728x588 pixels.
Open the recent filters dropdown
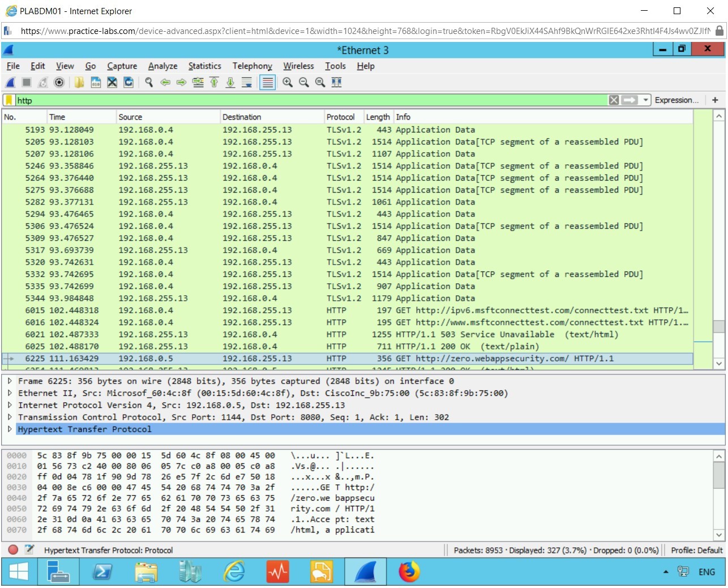pos(645,100)
